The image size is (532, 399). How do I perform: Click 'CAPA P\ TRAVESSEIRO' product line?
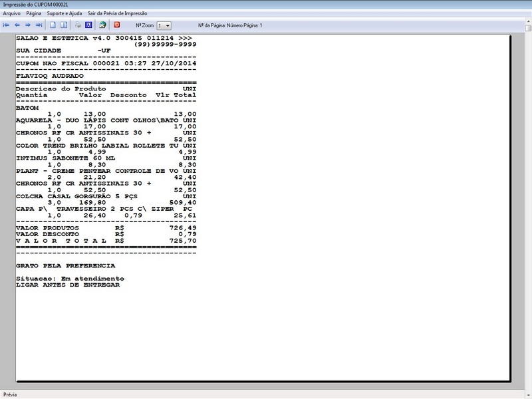click(x=104, y=209)
